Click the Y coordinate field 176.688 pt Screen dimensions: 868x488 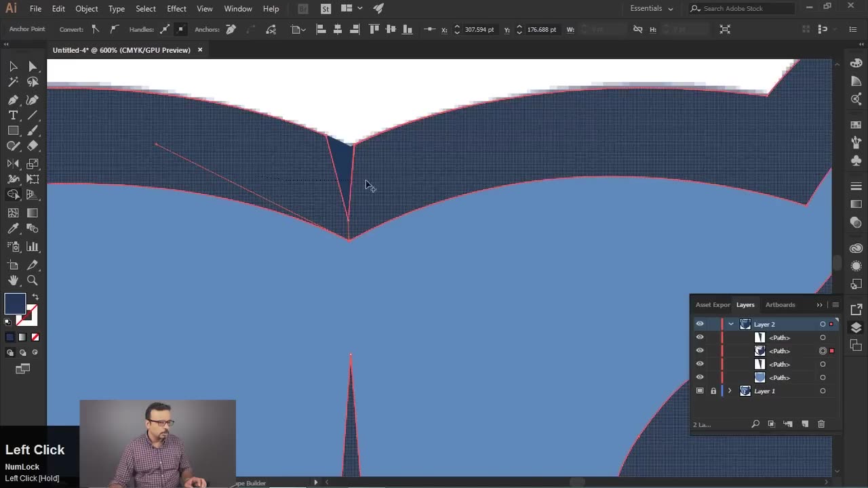click(x=542, y=29)
